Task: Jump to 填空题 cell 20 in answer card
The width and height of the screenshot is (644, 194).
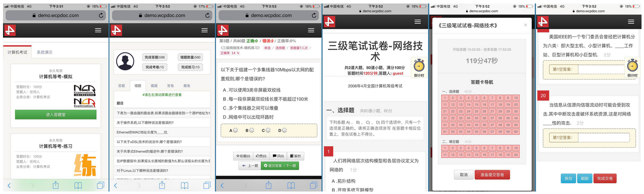Action: (x=516, y=154)
